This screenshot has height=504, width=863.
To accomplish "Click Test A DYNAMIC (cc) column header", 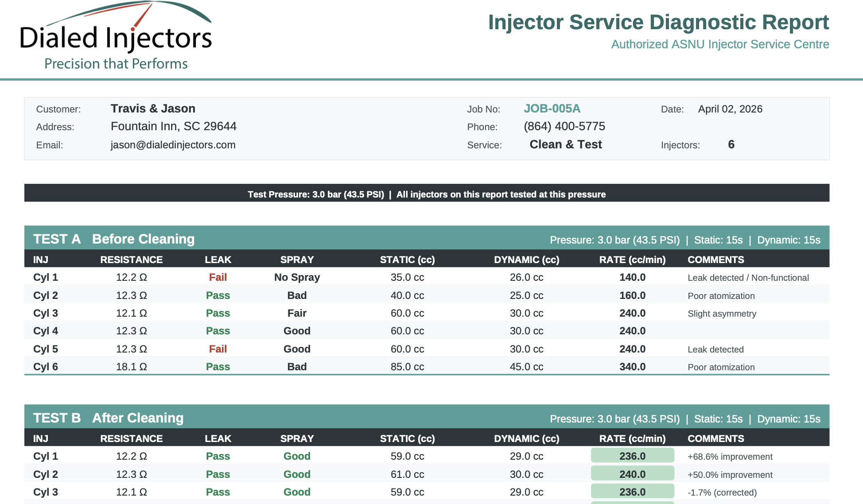I will pyautogui.click(x=527, y=260).
